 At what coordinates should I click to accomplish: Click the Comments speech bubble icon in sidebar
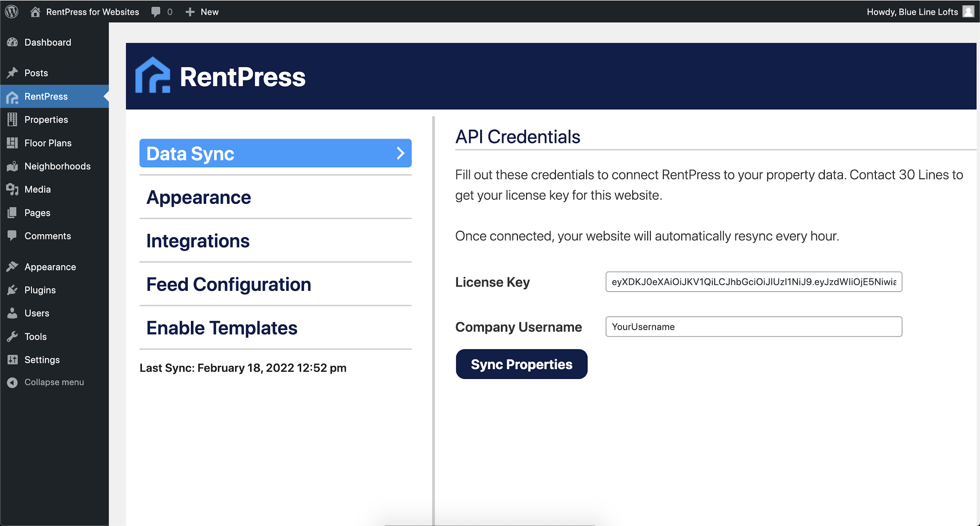[x=12, y=236]
